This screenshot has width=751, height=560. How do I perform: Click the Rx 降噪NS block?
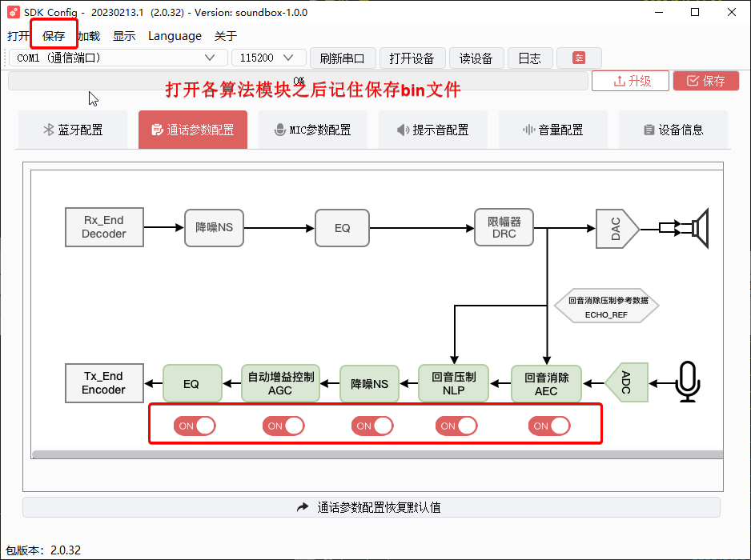click(x=214, y=228)
